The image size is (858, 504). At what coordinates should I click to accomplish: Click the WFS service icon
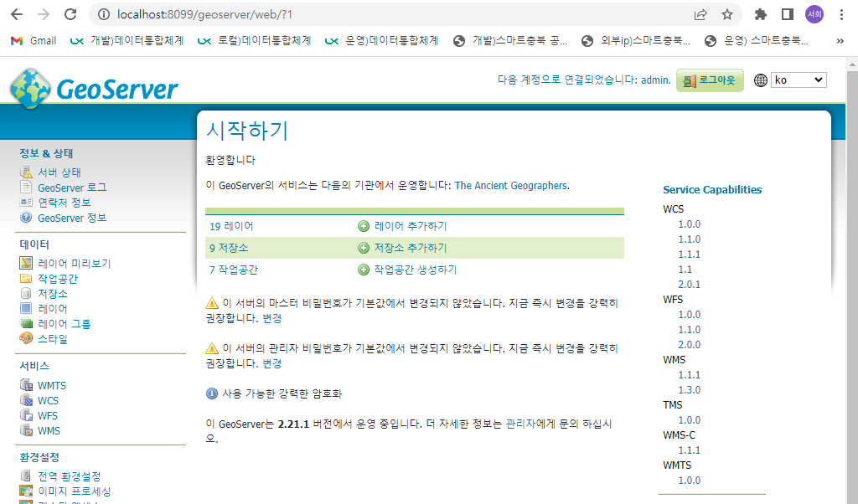pyautogui.click(x=26, y=415)
